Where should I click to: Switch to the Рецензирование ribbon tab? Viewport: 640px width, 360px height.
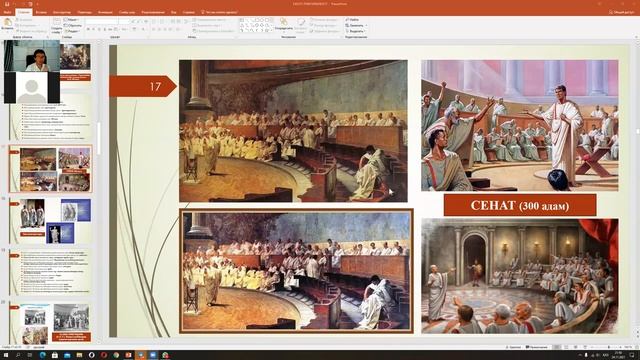153,12
